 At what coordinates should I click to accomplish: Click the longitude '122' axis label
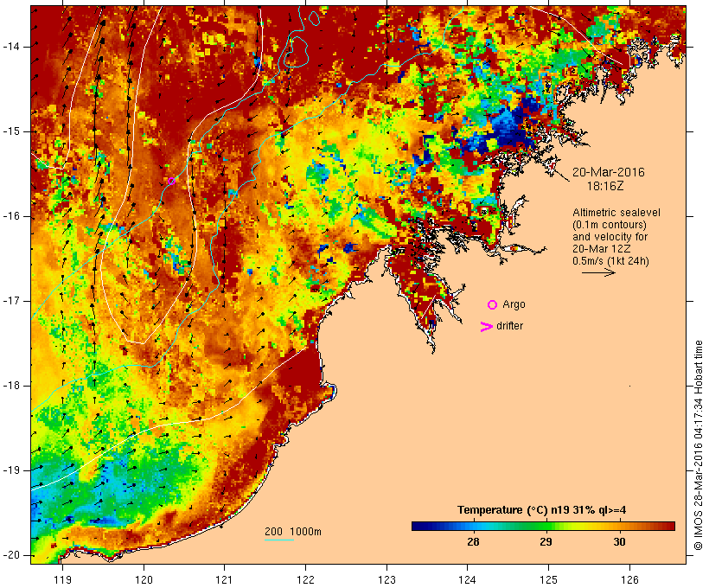point(306,579)
